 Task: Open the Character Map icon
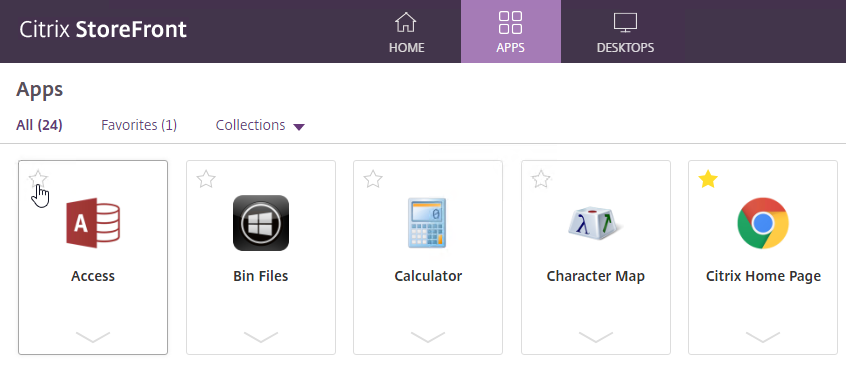pos(595,223)
